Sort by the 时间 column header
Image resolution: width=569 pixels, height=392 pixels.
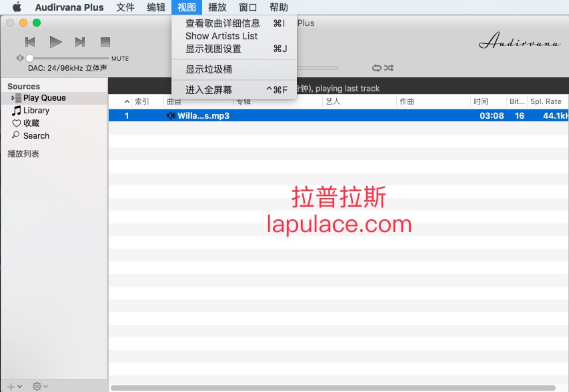coord(480,101)
